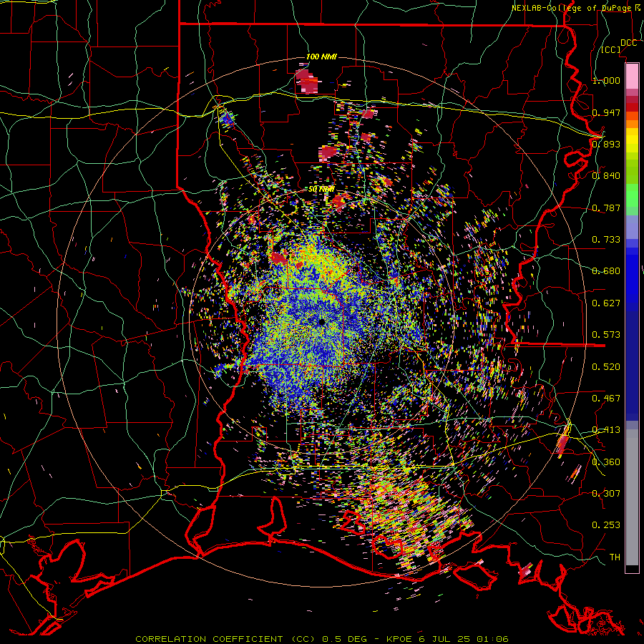This screenshot has width=644, height=644.
Task: Click the KPOE 6 JUL 25 01:06 timestamp
Action: point(448,639)
